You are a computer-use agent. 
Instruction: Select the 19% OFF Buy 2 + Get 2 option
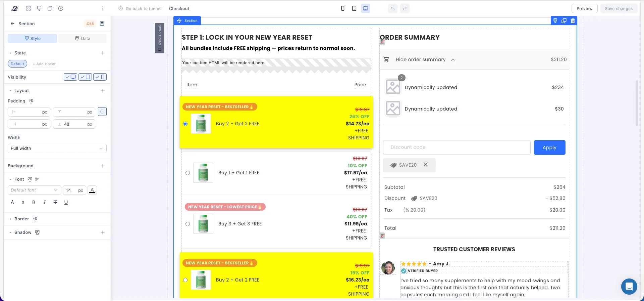[x=185, y=280]
